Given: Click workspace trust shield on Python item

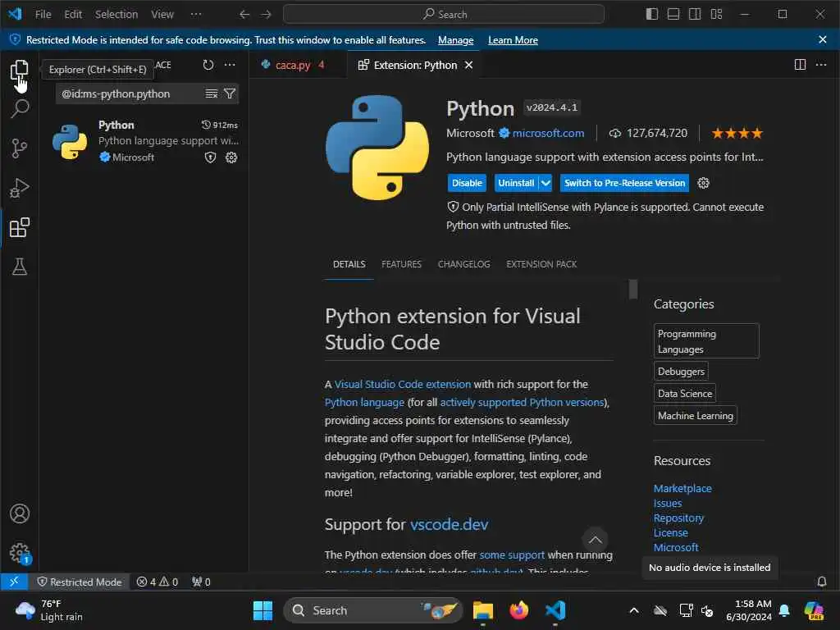Looking at the screenshot, I should click(x=211, y=157).
